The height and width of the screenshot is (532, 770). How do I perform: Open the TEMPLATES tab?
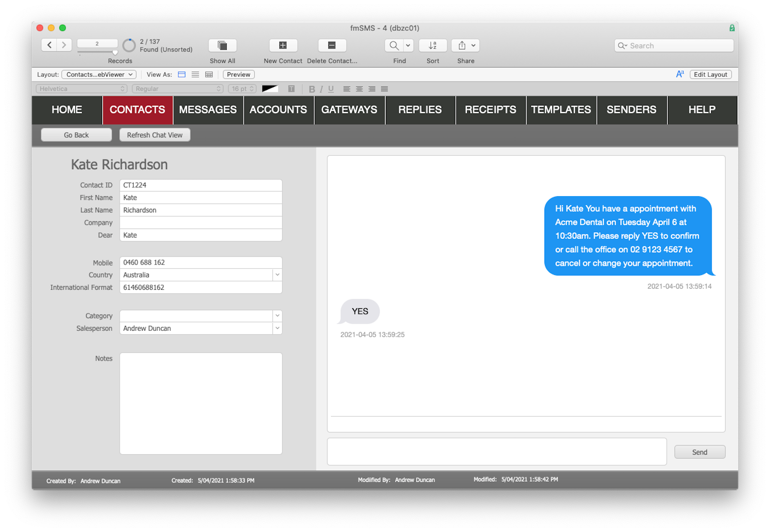561,110
